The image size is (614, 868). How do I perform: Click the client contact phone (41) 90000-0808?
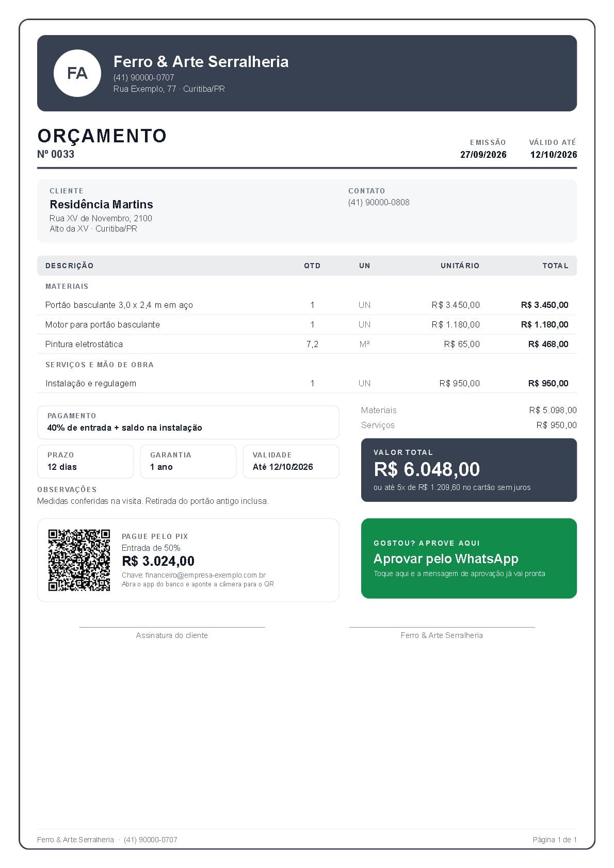point(379,202)
